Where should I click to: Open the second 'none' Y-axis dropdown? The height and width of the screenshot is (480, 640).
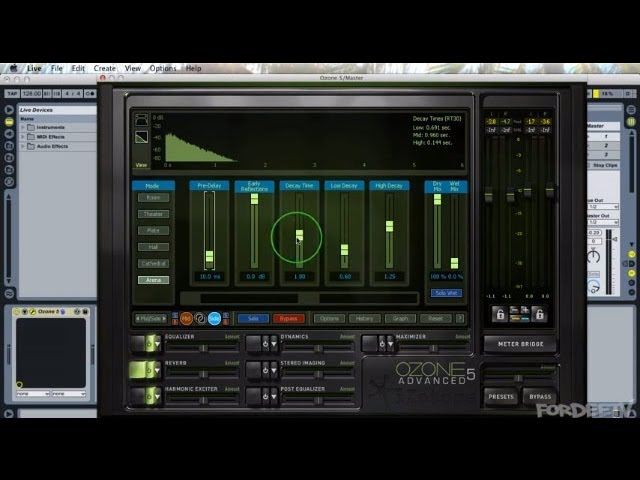69,393
